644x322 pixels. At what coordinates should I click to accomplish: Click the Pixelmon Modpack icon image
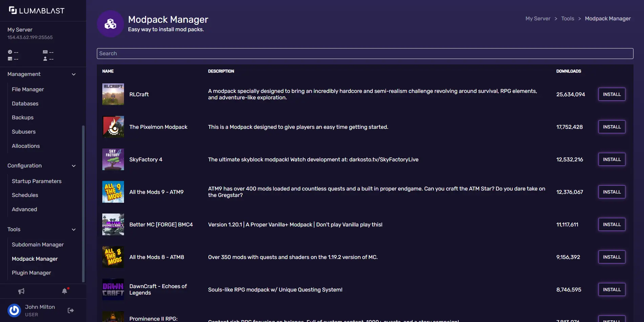113,127
